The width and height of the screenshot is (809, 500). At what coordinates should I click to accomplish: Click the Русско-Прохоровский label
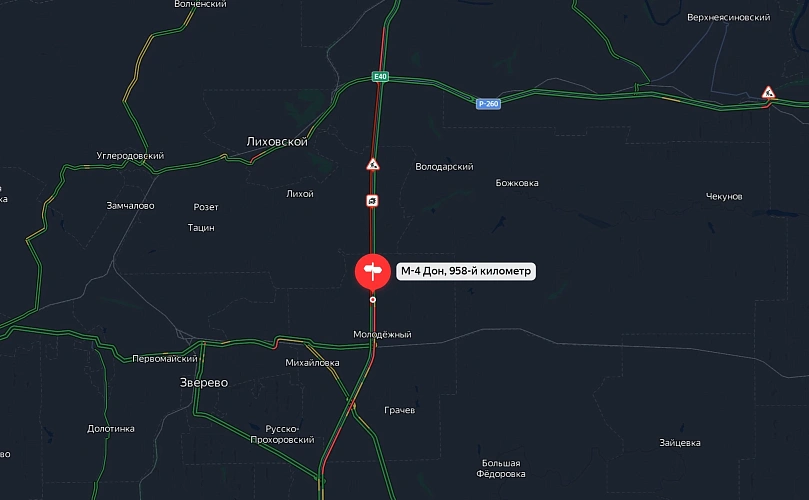pyautogui.click(x=282, y=434)
